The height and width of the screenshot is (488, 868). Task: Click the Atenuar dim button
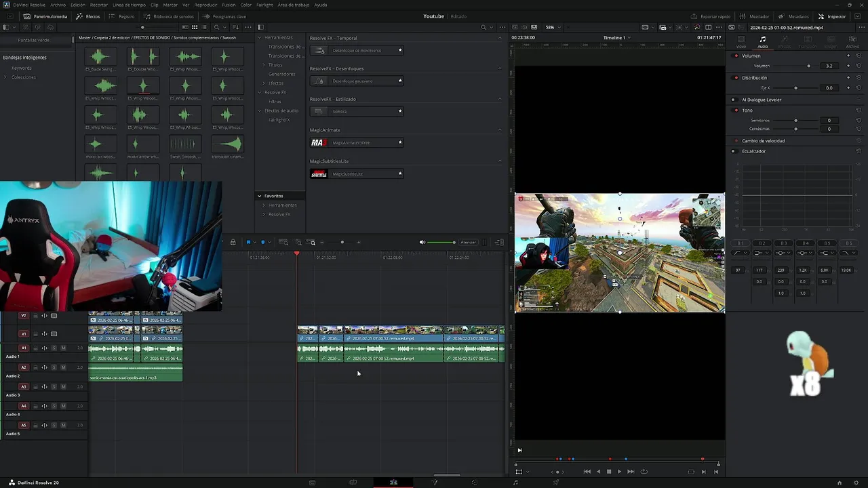click(x=468, y=242)
